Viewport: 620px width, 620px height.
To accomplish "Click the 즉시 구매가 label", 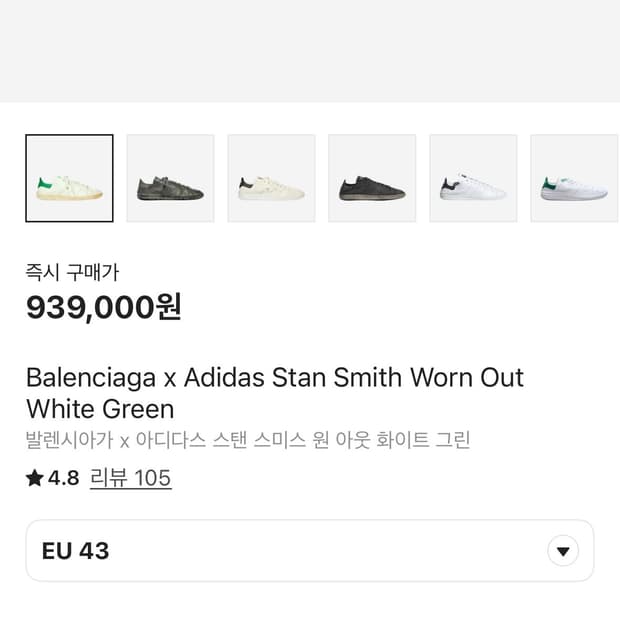I will [x=72, y=271].
